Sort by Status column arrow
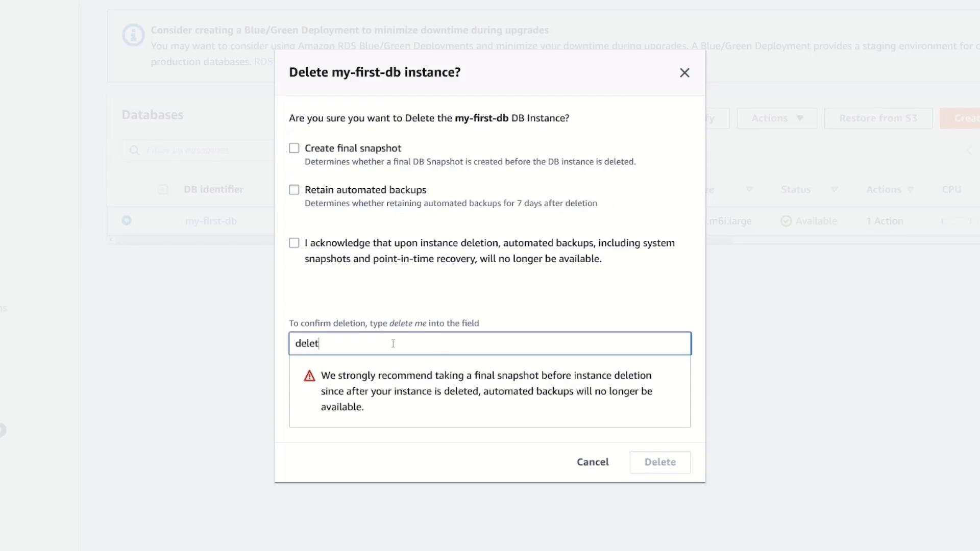This screenshot has width=980, height=551. tap(834, 190)
